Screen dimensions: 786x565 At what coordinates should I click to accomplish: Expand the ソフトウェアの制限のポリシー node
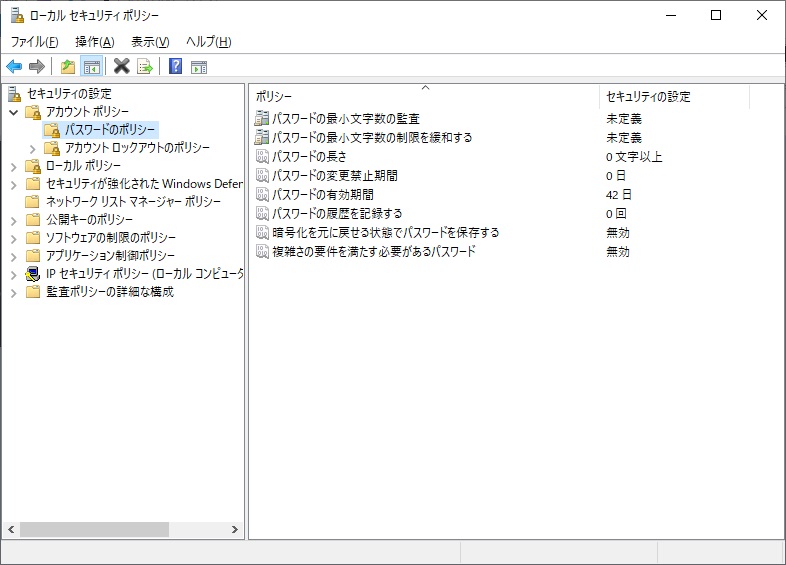[14, 239]
